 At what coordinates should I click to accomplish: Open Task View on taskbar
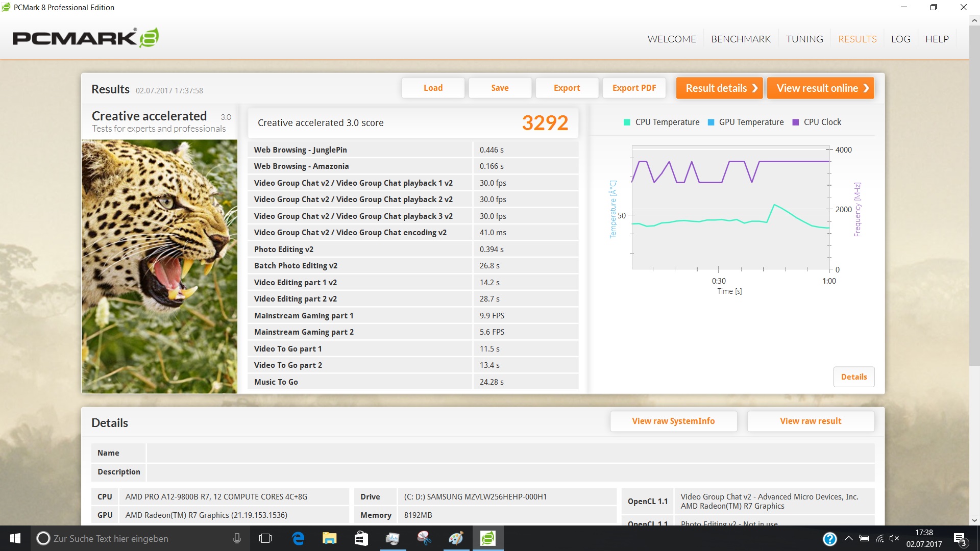pyautogui.click(x=265, y=538)
